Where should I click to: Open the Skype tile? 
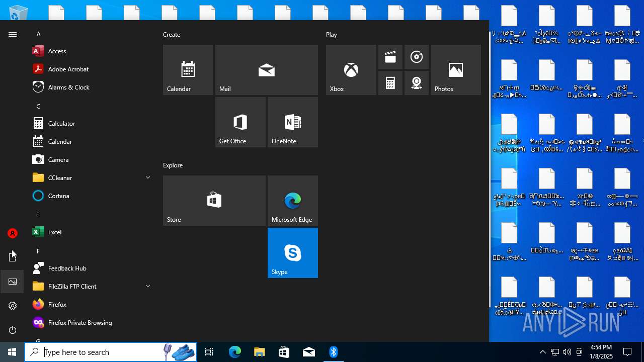[293, 253]
